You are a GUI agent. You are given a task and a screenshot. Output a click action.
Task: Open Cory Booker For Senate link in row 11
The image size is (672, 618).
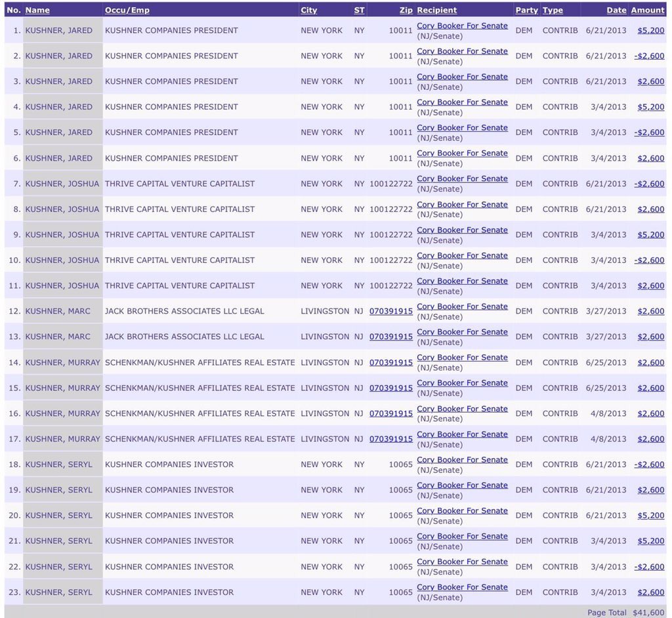pos(462,281)
